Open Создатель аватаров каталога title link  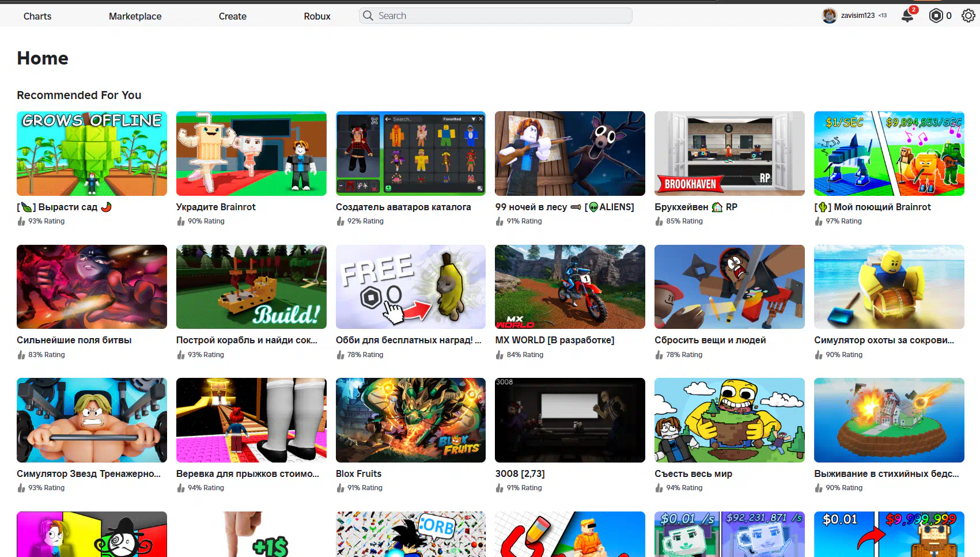[x=403, y=207]
